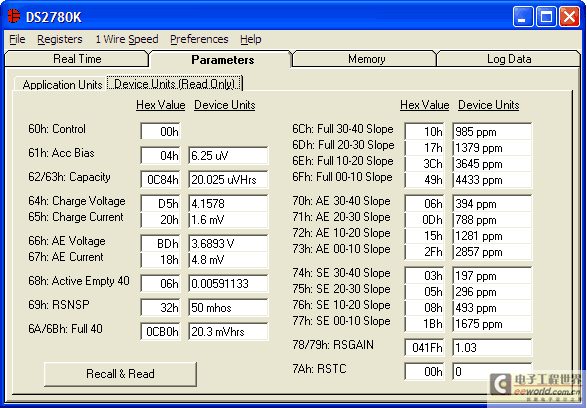This screenshot has height=408, width=587.
Task: Click the Full 30-40 Slope ppm field
Action: tap(492, 131)
